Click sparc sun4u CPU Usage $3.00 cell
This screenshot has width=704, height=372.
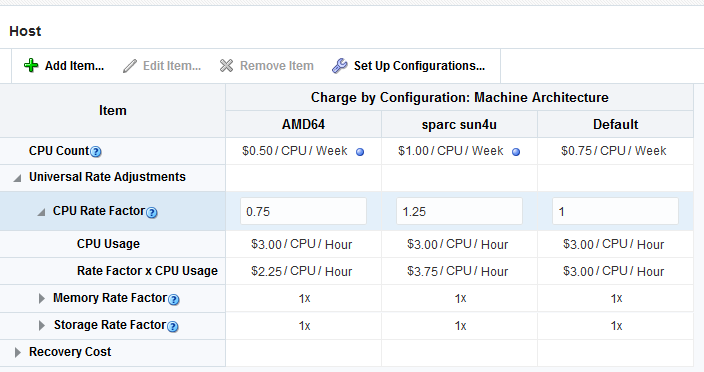point(458,244)
